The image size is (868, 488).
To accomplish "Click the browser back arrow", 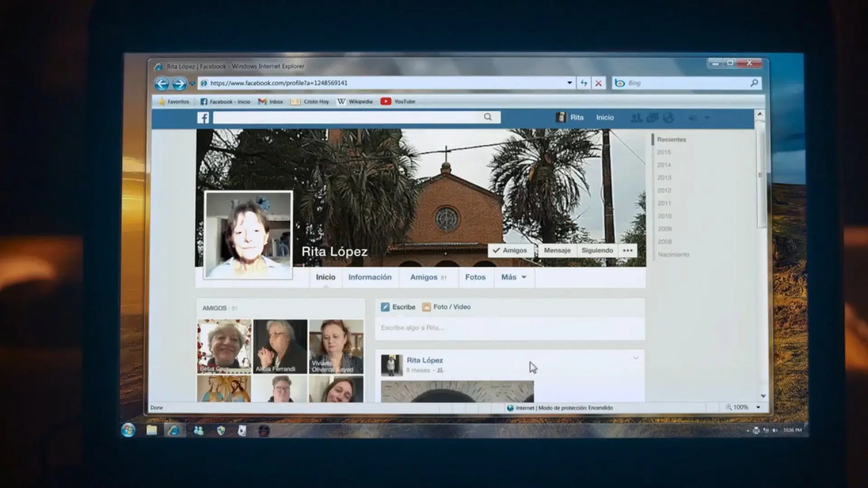I will pyautogui.click(x=162, y=84).
